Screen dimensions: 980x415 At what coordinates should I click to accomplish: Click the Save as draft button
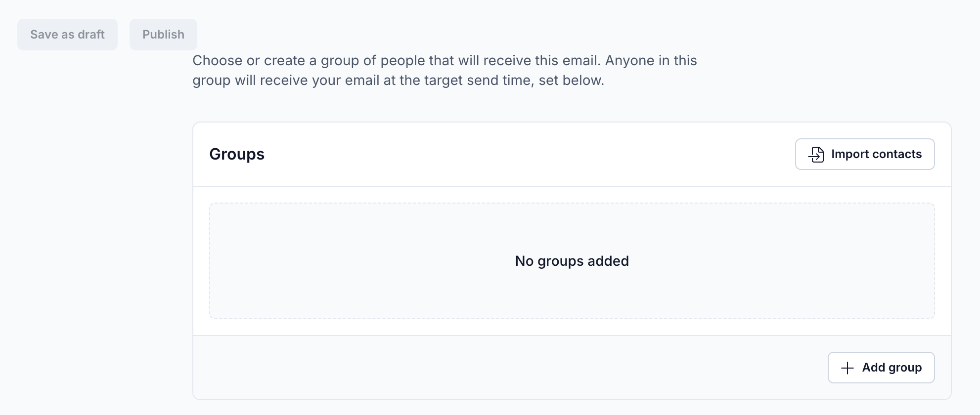pyautogui.click(x=67, y=35)
